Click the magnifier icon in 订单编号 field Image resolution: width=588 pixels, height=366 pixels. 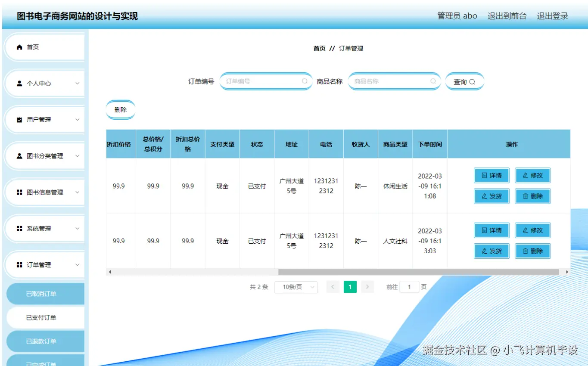(305, 81)
